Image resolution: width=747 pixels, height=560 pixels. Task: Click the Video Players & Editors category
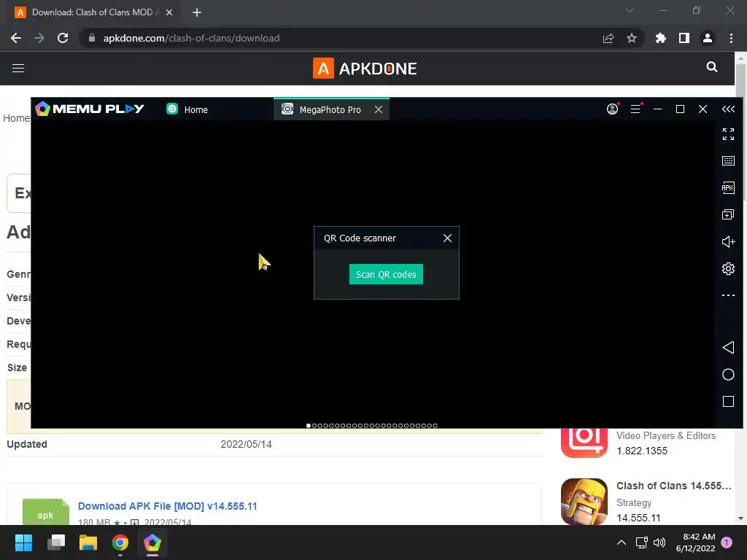[x=666, y=436]
